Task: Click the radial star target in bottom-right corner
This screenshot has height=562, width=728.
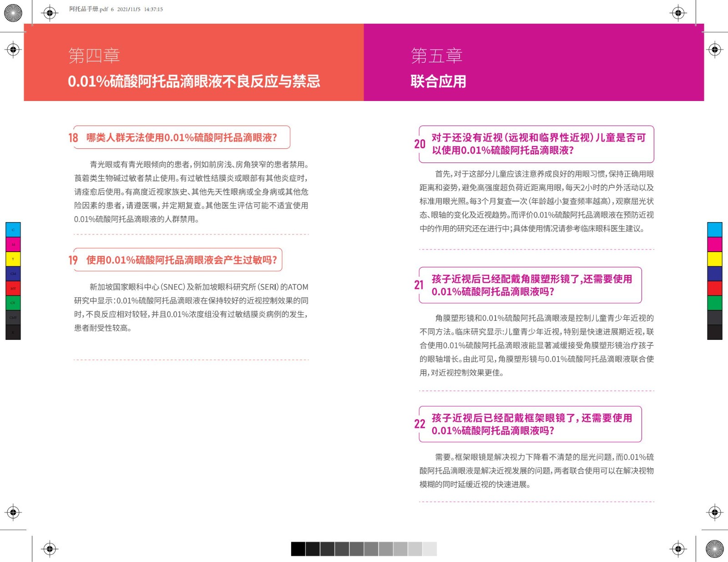Action: pos(714,549)
